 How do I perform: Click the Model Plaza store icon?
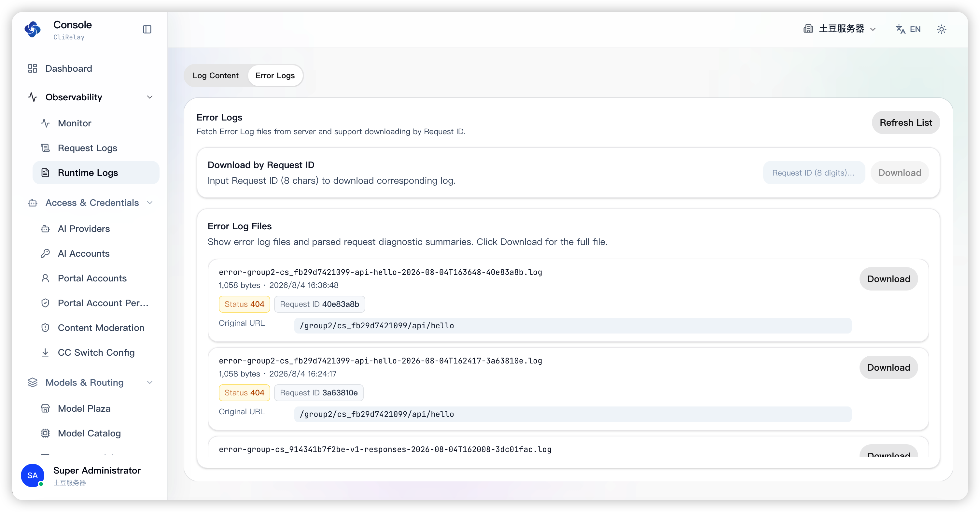point(45,408)
